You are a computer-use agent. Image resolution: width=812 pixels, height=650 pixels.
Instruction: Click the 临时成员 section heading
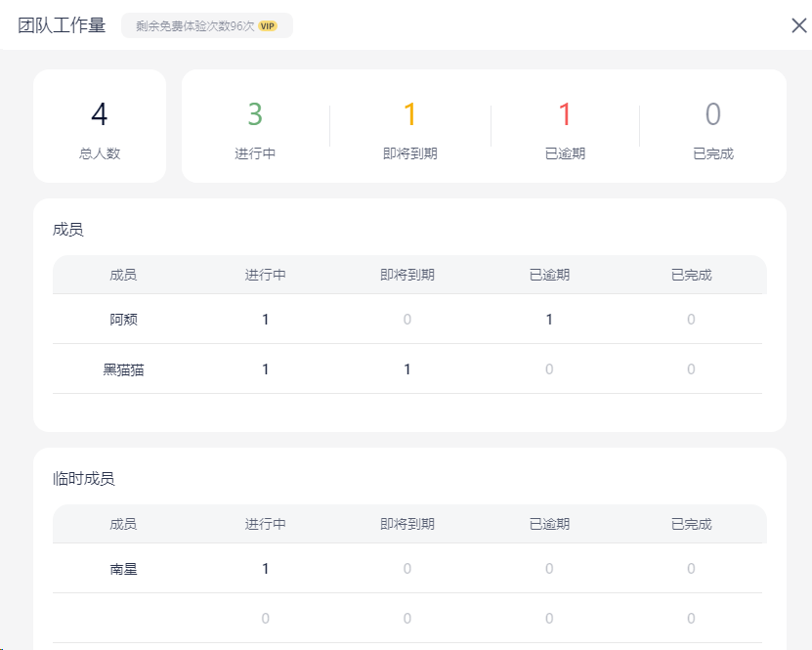click(84, 479)
